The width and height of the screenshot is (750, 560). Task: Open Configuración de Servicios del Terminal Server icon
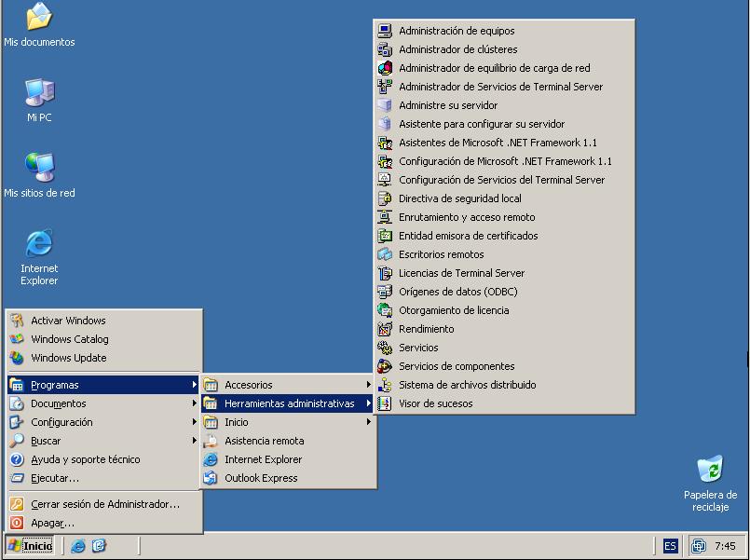point(385,180)
